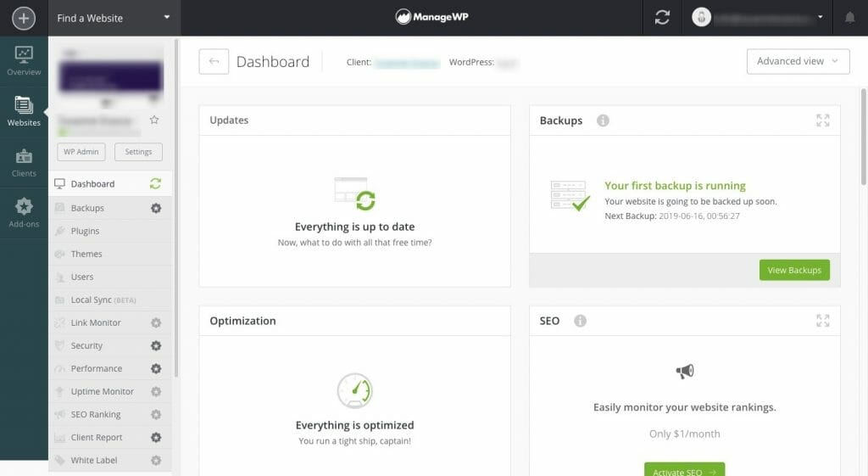Select Security menu item
868x476 pixels.
click(x=110, y=345)
